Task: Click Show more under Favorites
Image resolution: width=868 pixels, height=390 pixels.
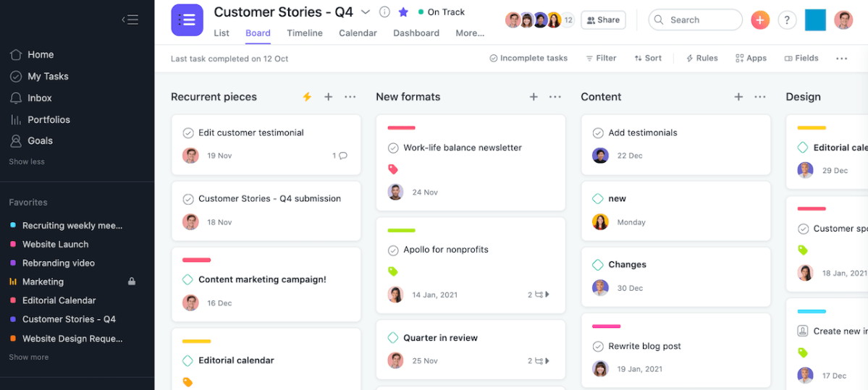Action: pos(29,357)
